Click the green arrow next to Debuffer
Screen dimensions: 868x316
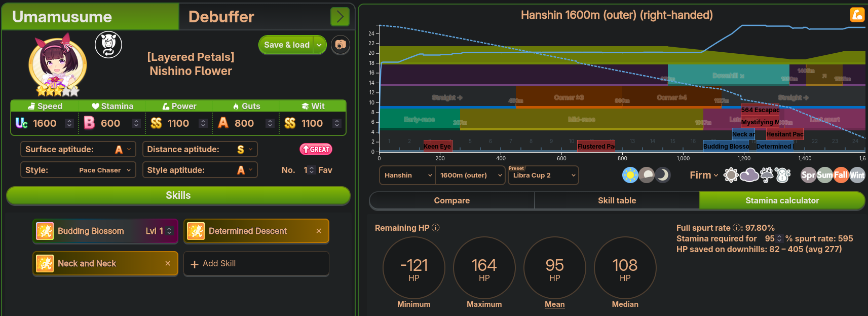coord(340,17)
